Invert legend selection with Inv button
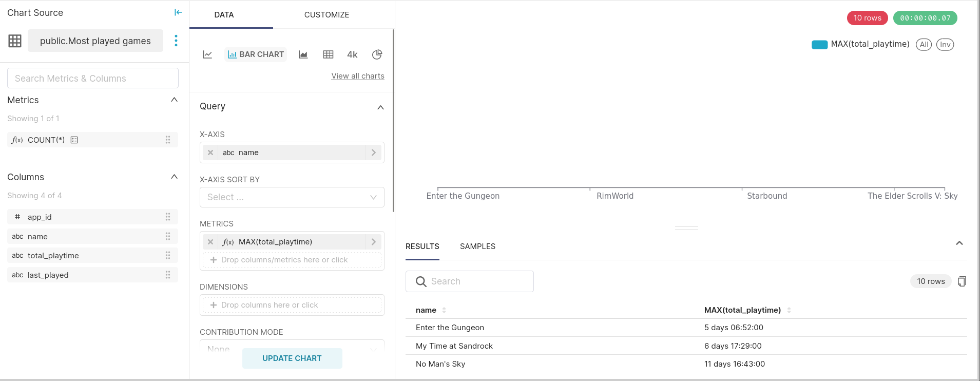980x381 pixels. [x=945, y=45]
